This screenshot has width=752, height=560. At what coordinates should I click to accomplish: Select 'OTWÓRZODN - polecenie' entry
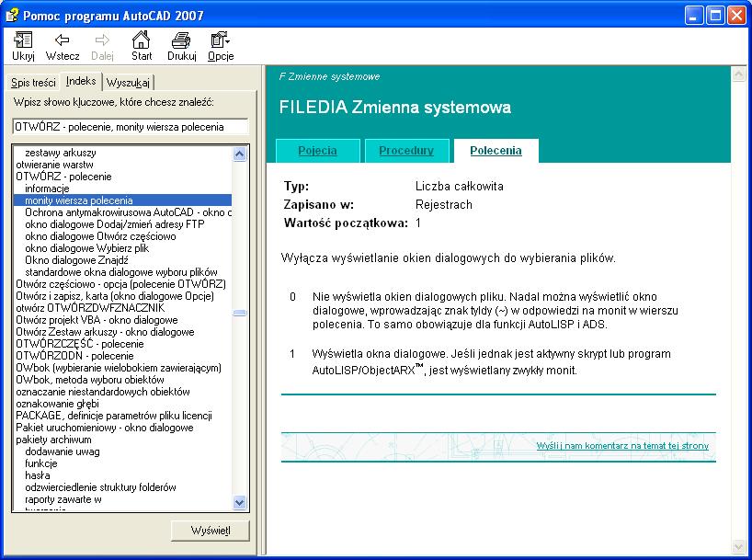click(74, 356)
